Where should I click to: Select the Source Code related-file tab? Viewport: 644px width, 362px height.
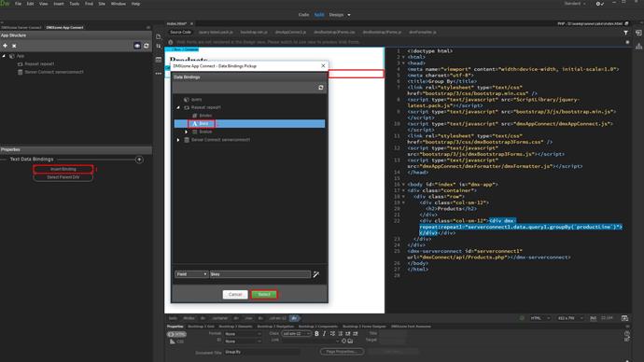click(x=180, y=32)
